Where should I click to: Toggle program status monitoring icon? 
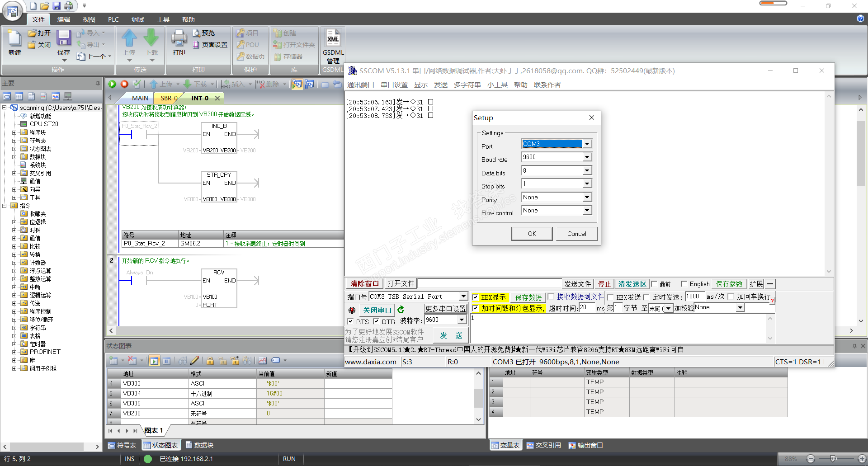click(297, 84)
